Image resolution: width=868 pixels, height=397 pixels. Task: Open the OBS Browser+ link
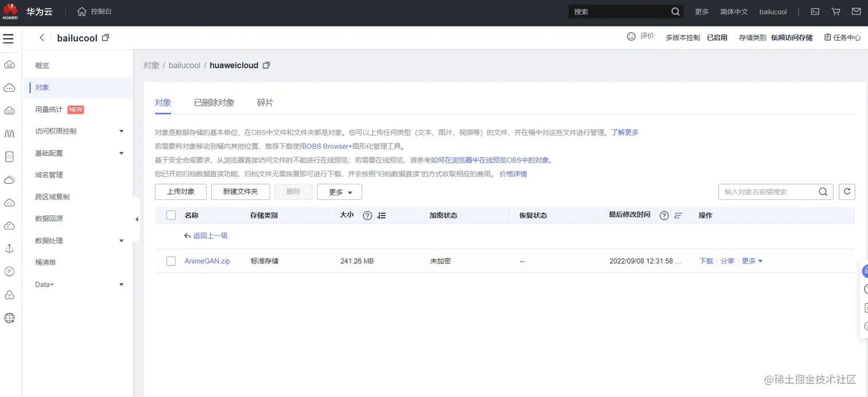coord(330,147)
